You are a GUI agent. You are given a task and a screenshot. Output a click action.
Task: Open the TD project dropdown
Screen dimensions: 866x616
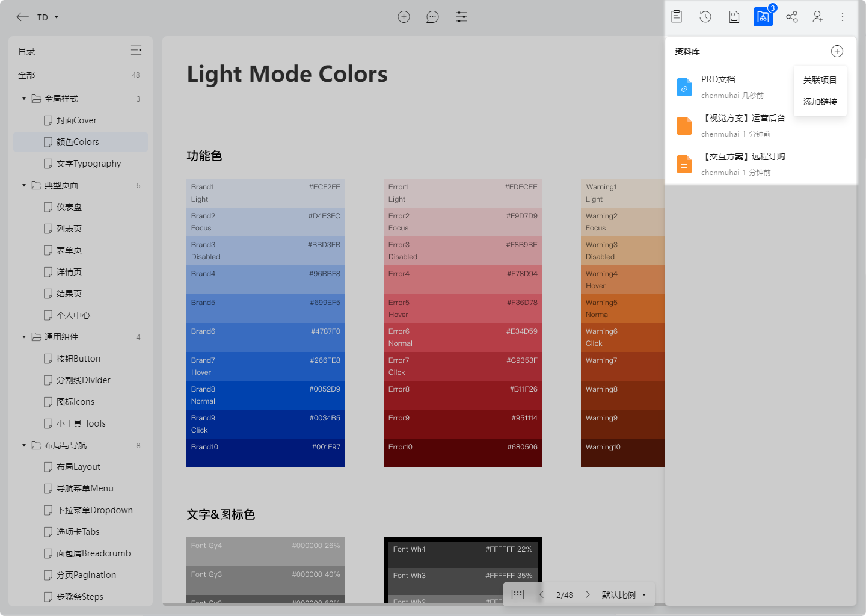click(x=48, y=17)
